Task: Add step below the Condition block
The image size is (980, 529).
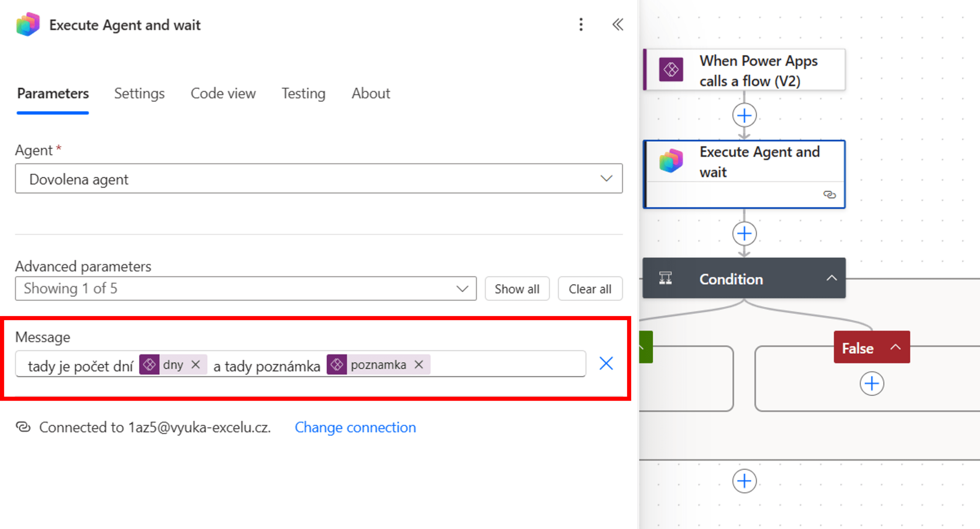Action: [744, 481]
